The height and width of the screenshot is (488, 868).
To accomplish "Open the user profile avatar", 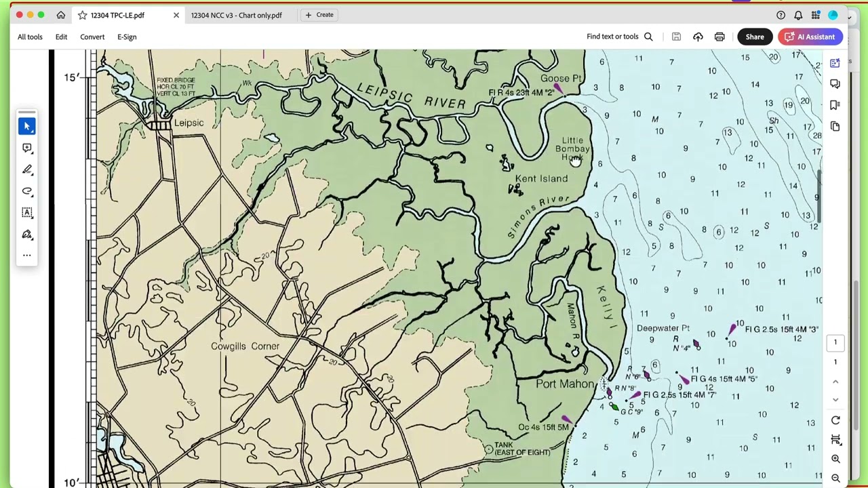I will pyautogui.click(x=833, y=15).
